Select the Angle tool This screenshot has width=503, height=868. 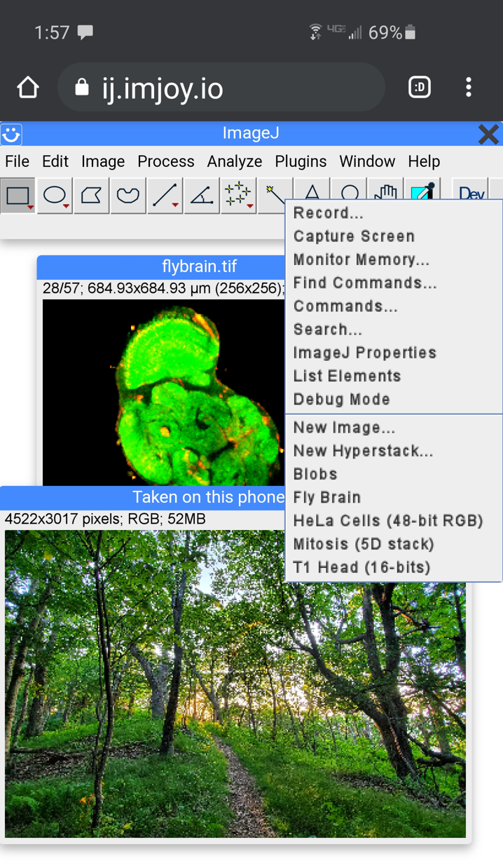click(x=202, y=196)
